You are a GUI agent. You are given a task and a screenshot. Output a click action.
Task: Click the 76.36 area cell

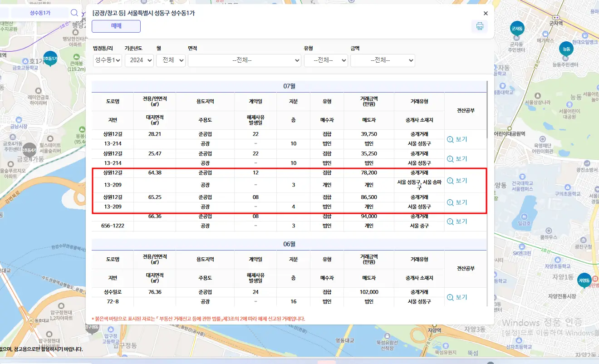pyautogui.click(x=155, y=292)
